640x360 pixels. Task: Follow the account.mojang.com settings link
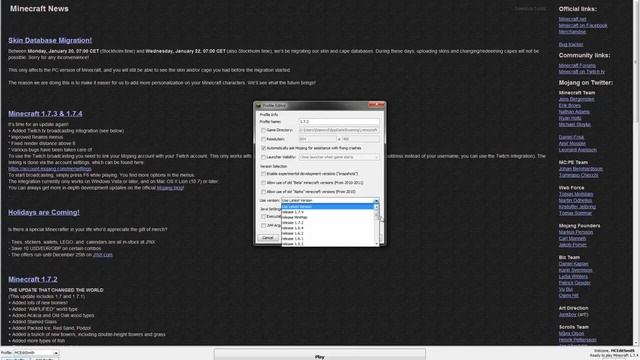[x=50, y=169]
